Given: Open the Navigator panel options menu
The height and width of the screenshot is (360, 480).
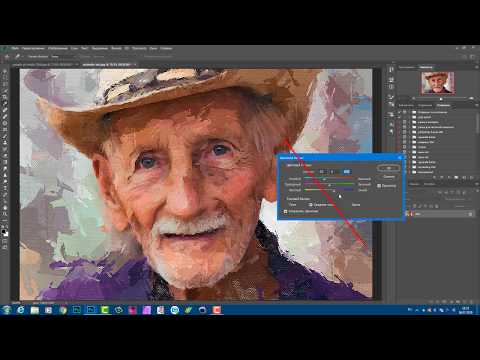Looking at the screenshot, I should (x=477, y=67).
